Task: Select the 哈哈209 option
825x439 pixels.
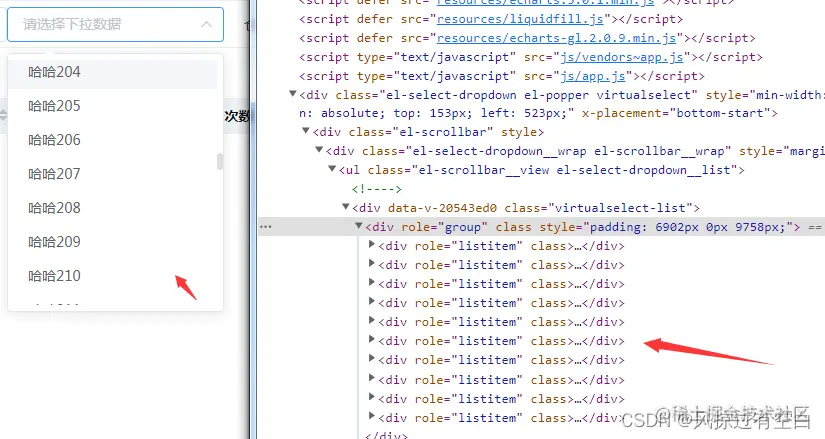Action: [113, 242]
